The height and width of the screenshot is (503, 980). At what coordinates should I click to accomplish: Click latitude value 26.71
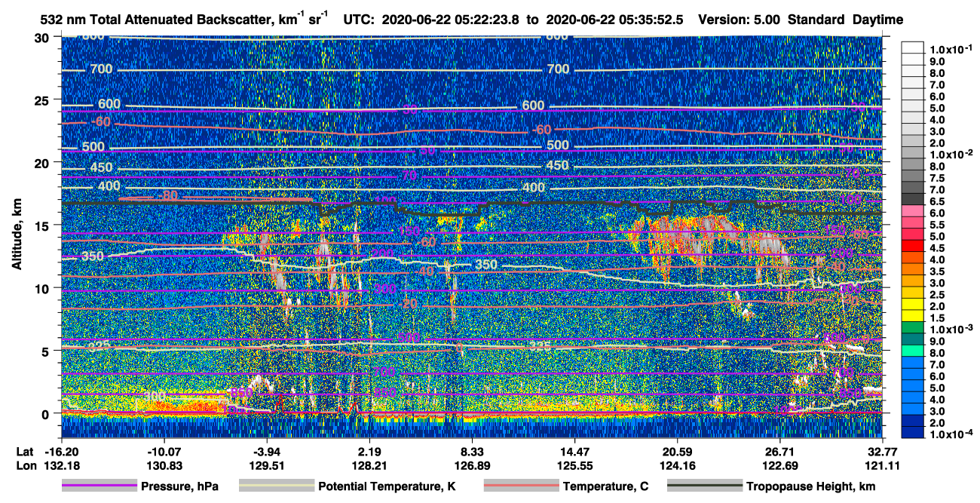tap(780, 452)
